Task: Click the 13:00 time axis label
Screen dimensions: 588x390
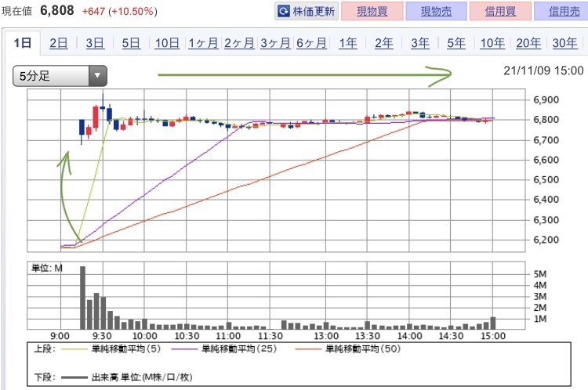Action: (x=326, y=336)
